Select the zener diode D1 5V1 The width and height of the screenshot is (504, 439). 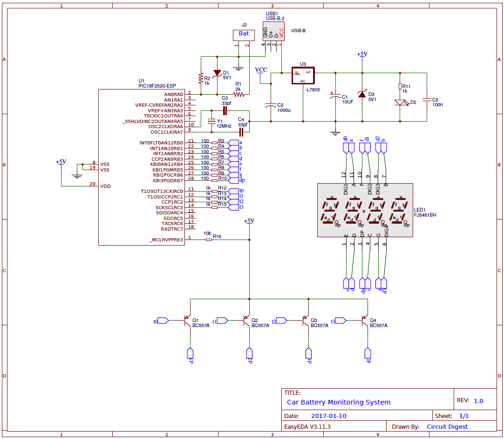217,74
